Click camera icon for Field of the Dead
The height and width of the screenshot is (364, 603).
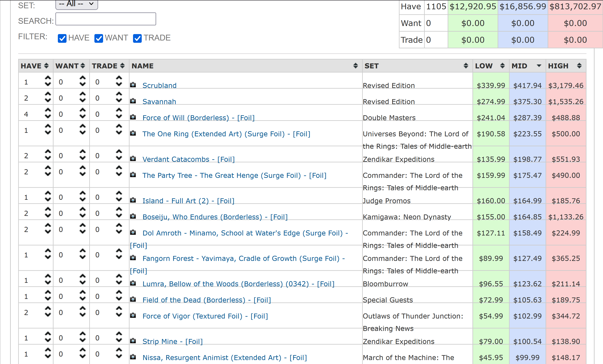[133, 299]
